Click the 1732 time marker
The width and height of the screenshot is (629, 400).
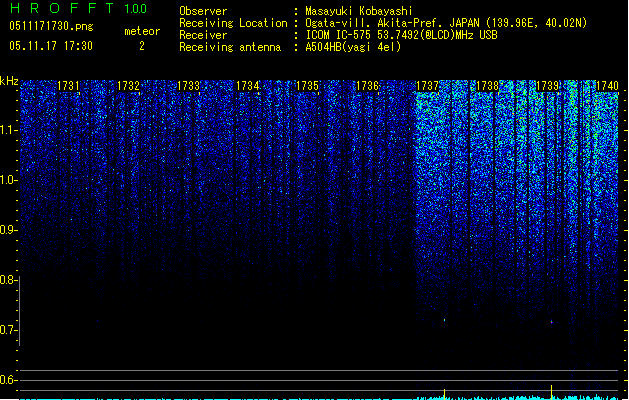(128, 86)
